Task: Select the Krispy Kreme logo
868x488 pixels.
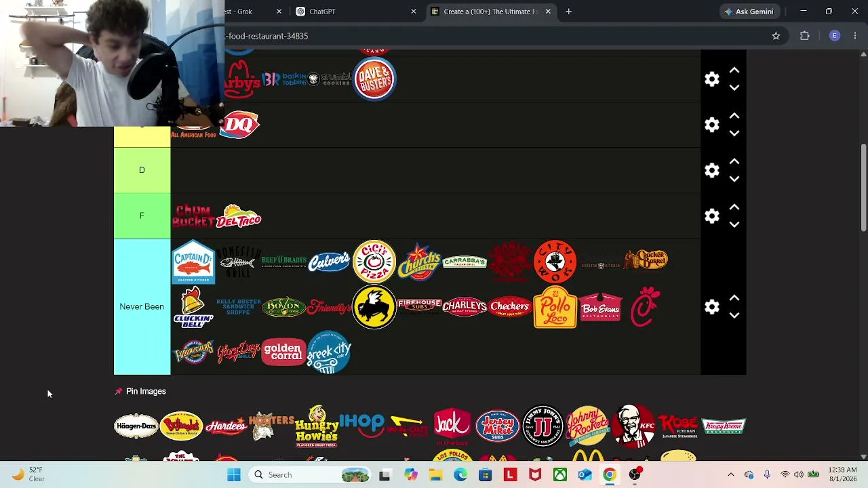Action: 724,426
